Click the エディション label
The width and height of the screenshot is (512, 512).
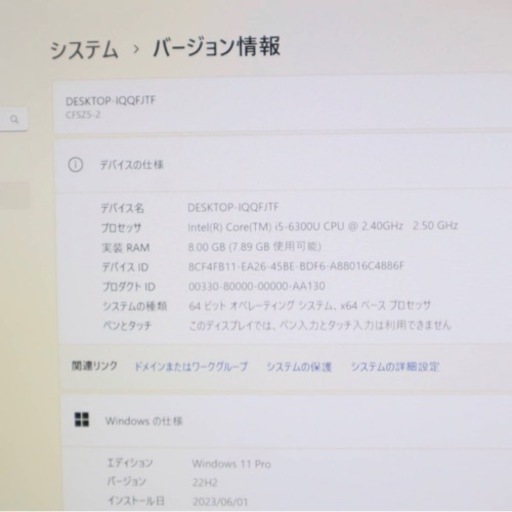coord(130,463)
